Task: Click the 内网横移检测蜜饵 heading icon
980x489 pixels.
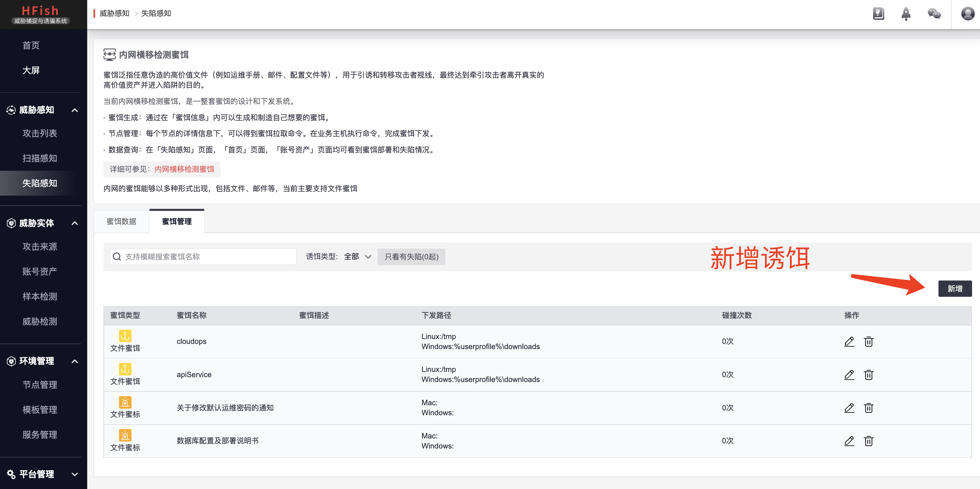Action: pyautogui.click(x=110, y=54)
